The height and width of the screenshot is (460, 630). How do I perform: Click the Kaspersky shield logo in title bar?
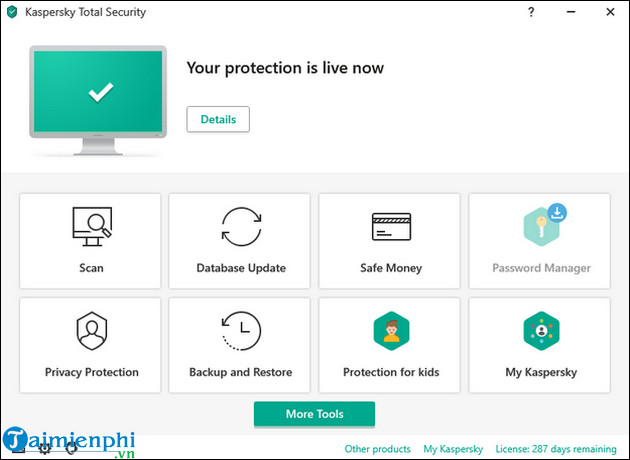coord(12,12)
